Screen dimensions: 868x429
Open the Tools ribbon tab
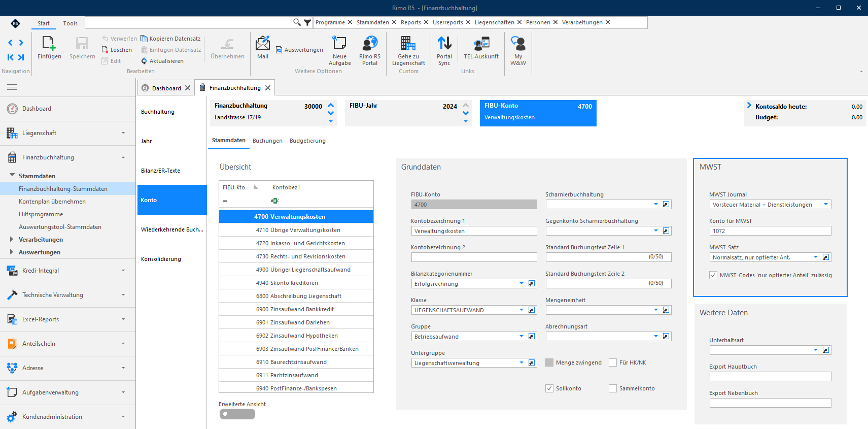pyautogui.click(x=70, y=23)
